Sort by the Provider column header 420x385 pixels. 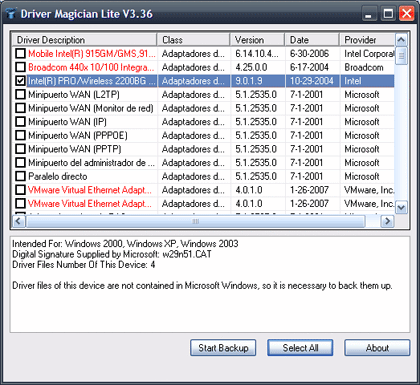pos(367,40)
